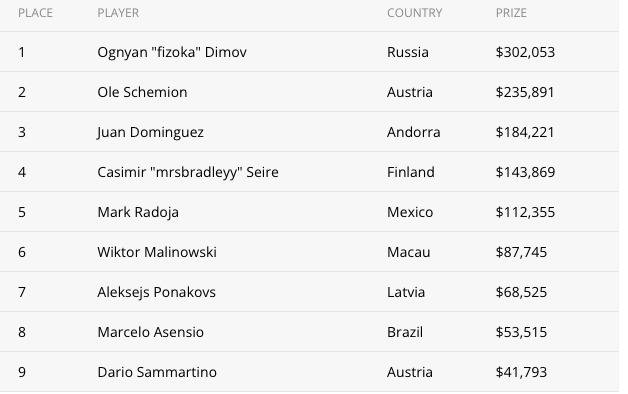628x394 pixels.
Task: Click on Juan Dominguez name
Action: coord(150,132)
